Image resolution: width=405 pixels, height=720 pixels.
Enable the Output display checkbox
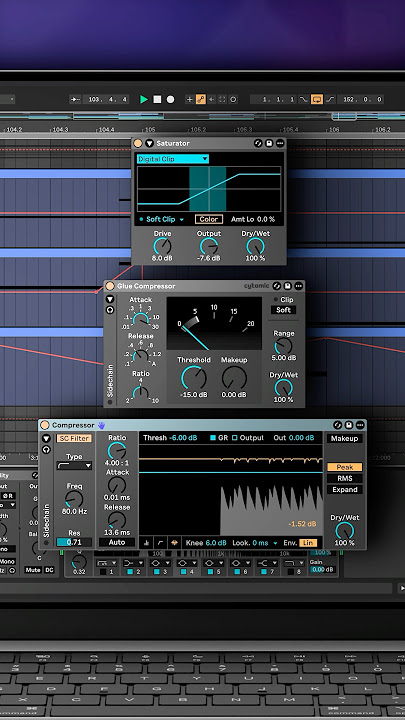[235, 438]
